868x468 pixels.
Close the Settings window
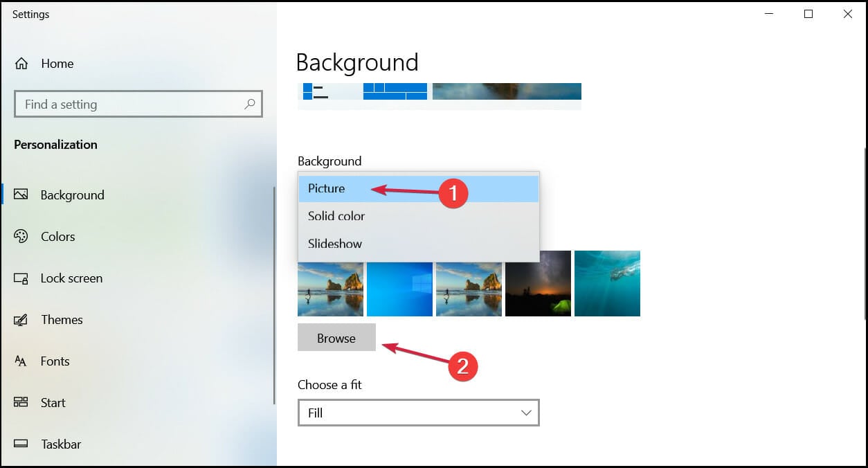coord(847,14)
